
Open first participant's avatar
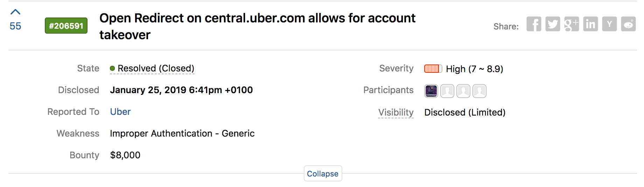431,91
